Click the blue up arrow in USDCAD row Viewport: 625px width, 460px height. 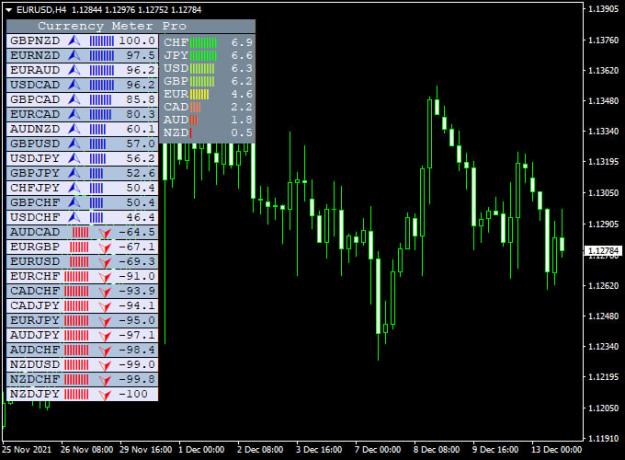click(74, 85)
